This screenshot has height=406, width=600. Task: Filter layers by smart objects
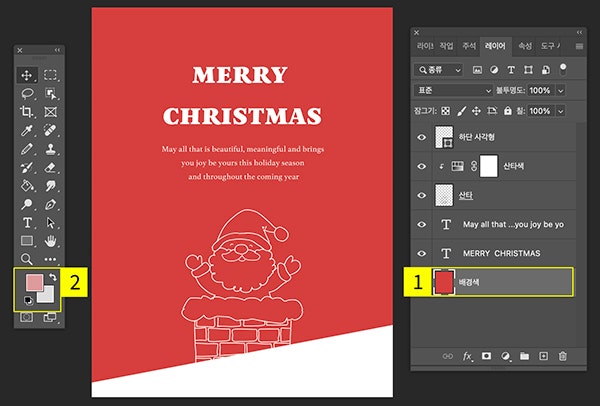[x=546, y=70]
